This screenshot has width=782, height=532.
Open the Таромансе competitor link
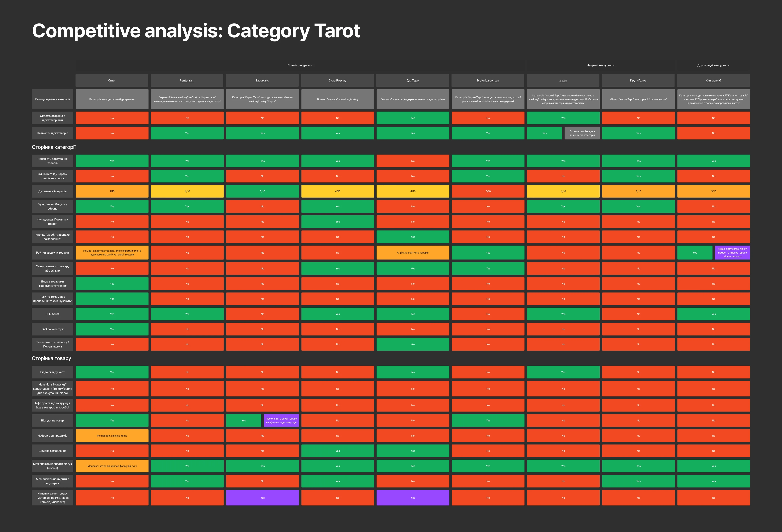(262, 80)
